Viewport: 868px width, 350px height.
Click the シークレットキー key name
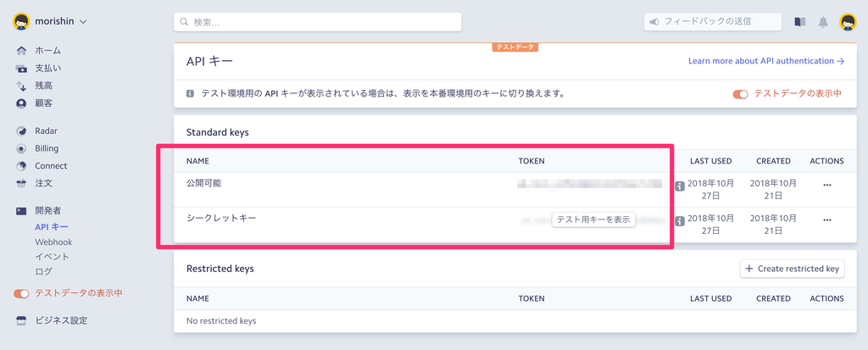[221, 218]
